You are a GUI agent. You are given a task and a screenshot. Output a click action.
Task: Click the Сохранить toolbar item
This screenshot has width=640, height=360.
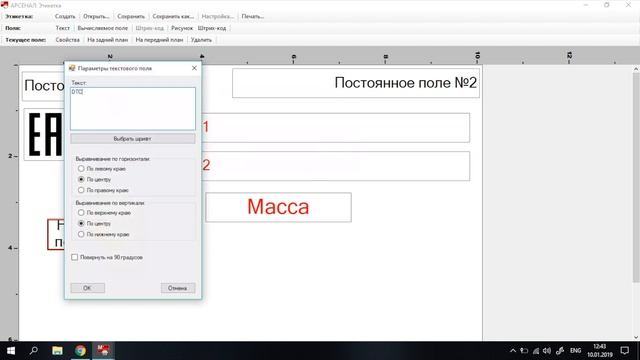click(x=131, y=16)
